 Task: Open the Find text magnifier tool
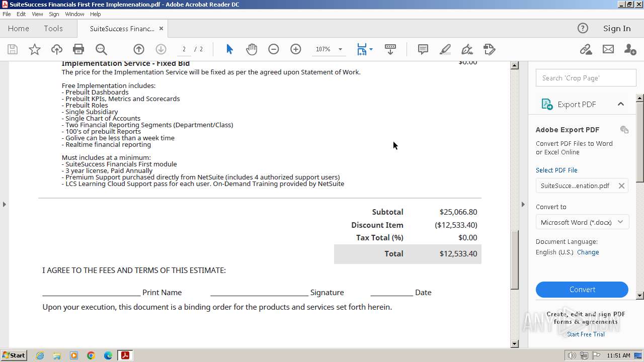tap(101, 49)
